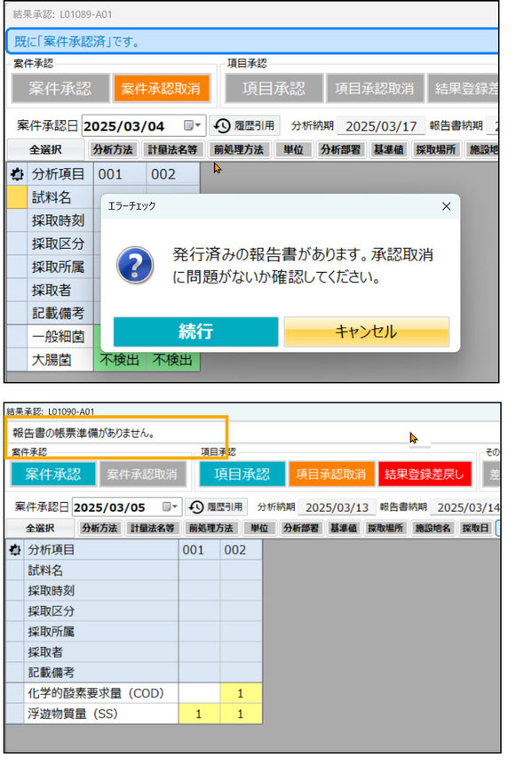
Task: Click the 一般細菌 row label
Action: [x=60, y=337]
